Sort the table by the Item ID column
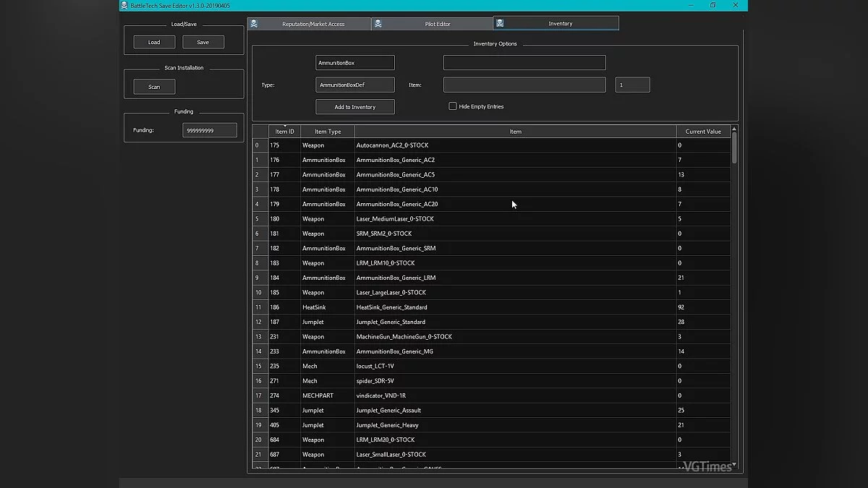The height and width of the screenshot is (488, 868). pos(285,132)
